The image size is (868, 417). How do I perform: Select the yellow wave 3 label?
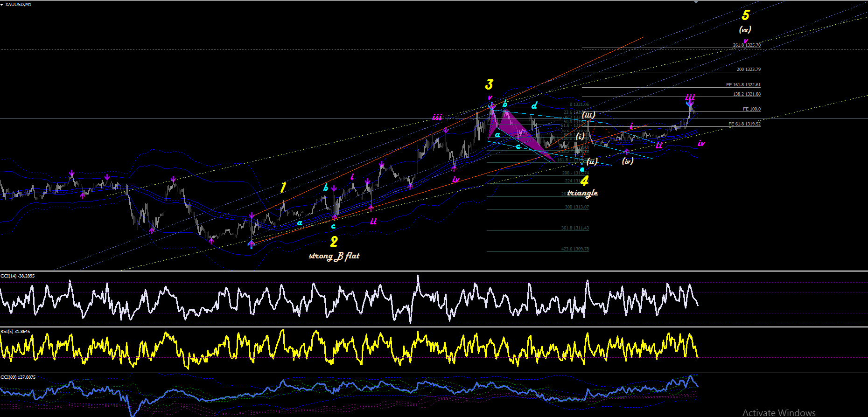pos(489,84)
